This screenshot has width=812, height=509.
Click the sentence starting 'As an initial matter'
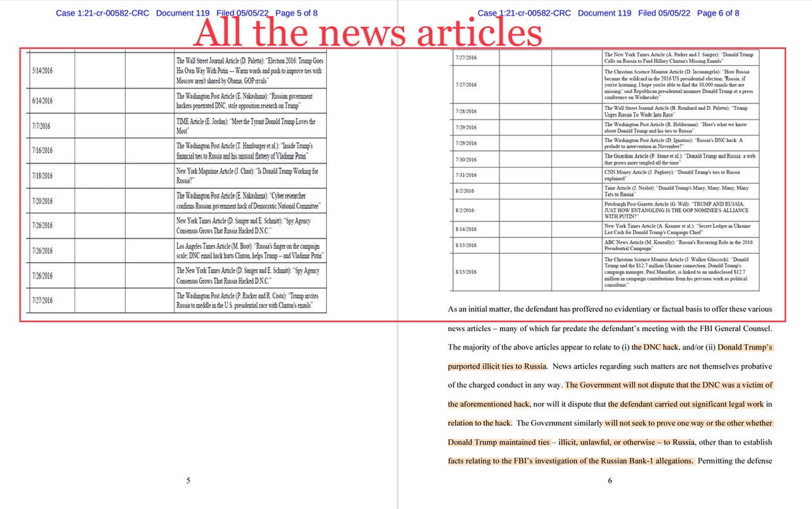pos(610,309)
